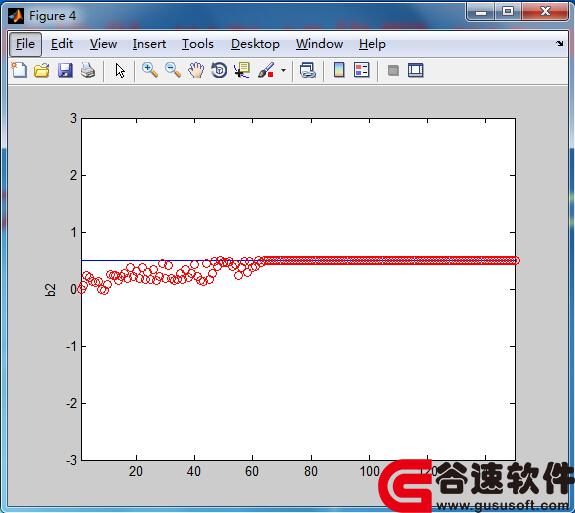Screen dimensions: 575x513
Task: Select the Zoom In magnifier tool
Action: [150, 70]
